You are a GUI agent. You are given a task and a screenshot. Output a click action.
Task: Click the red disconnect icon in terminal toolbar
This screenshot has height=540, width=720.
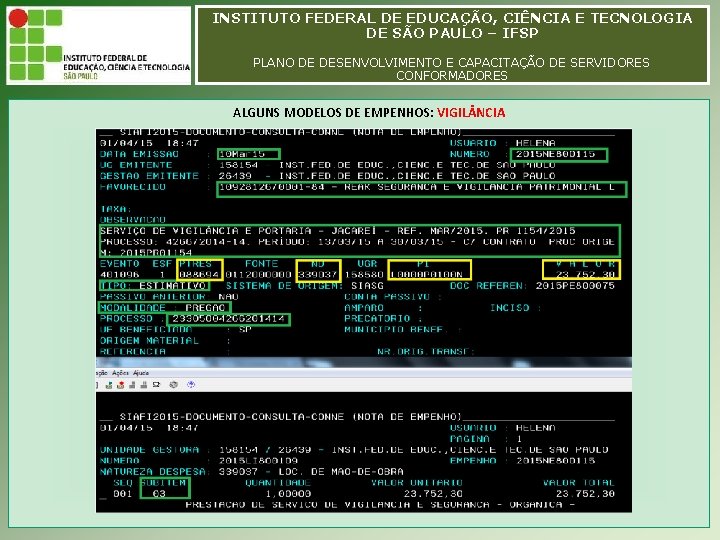click(120, 385)
